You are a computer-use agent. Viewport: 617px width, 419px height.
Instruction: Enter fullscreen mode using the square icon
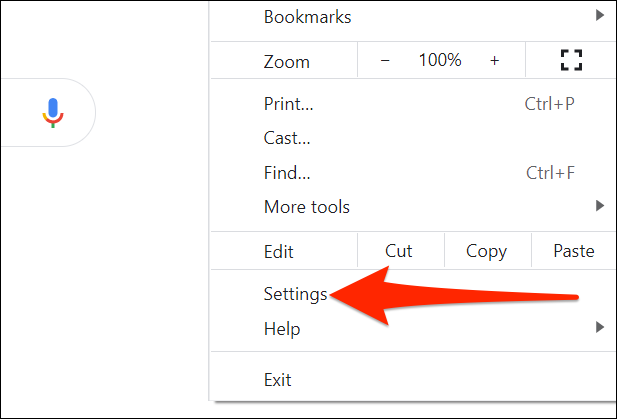(570, 61)
